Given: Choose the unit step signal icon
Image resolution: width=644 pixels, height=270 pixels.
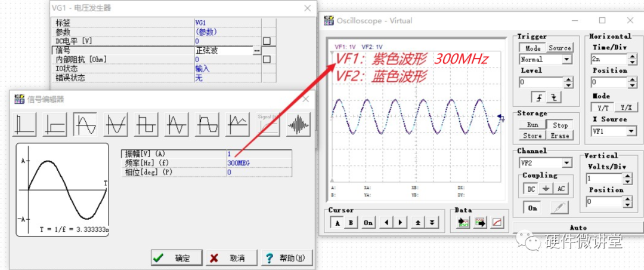Looking at the screenshot, I should click(54, 124).
